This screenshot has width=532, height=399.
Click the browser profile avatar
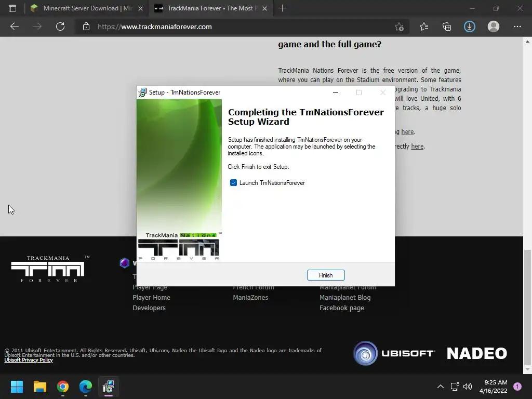494,26
